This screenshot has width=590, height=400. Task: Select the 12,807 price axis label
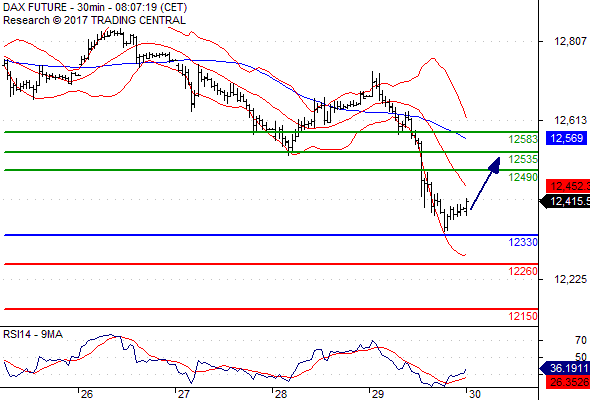pos(570,41)
